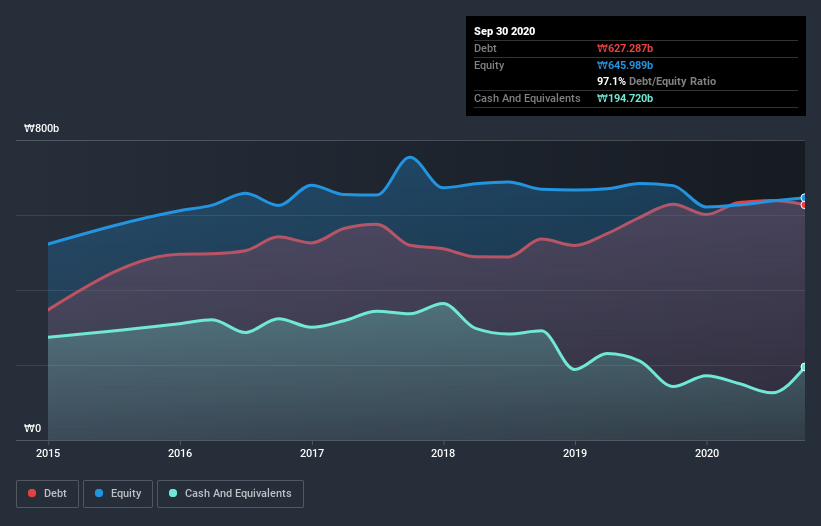Click the 2015 x-axis label

click(48, 453)
